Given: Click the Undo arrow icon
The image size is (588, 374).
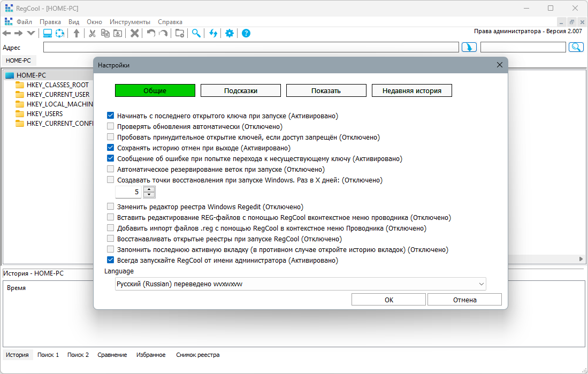Looking at the screenshot, I should coord(151,33).
